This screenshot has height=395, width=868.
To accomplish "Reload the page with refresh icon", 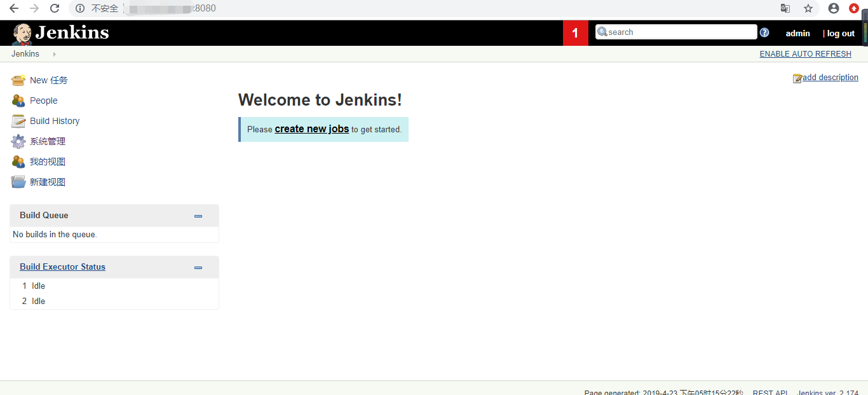I will pyautogui.click(x=55, y=8).
